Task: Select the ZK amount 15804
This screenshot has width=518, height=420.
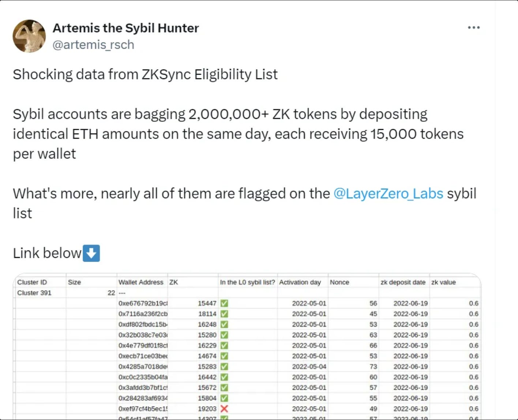Action: pyautogui.click(x=207, y=398)
